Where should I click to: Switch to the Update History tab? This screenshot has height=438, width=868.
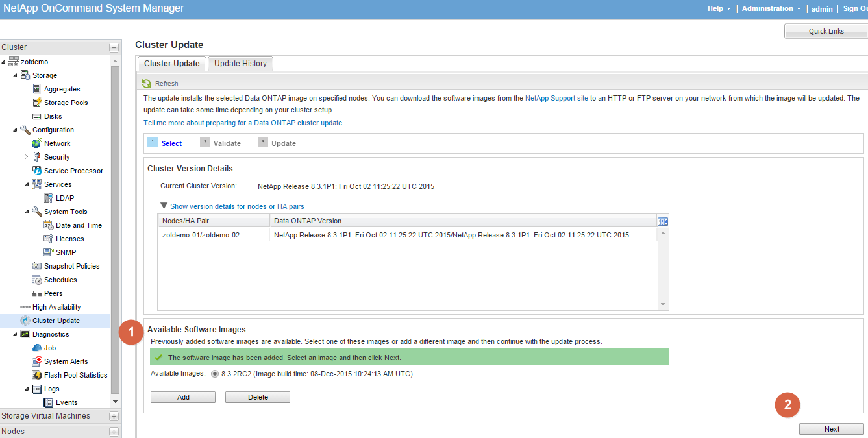(x=240, y=64)
